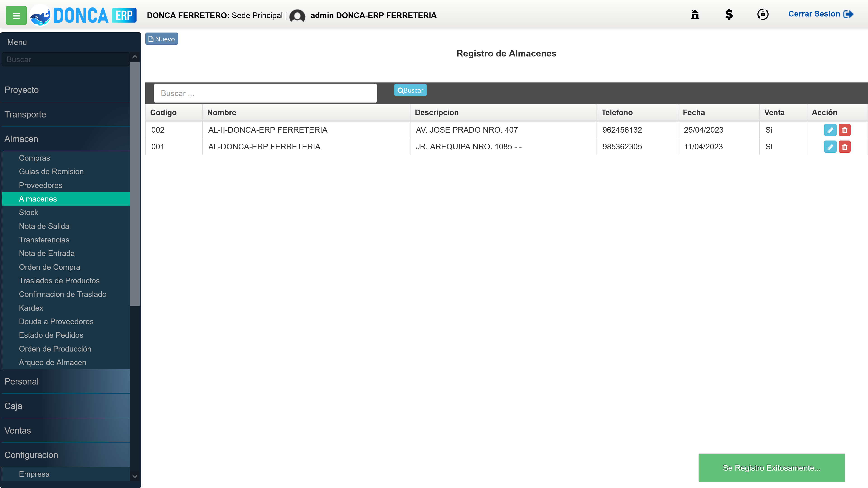Open Empresa under Configuracion

pyautogui.click(x=66, y=474)
